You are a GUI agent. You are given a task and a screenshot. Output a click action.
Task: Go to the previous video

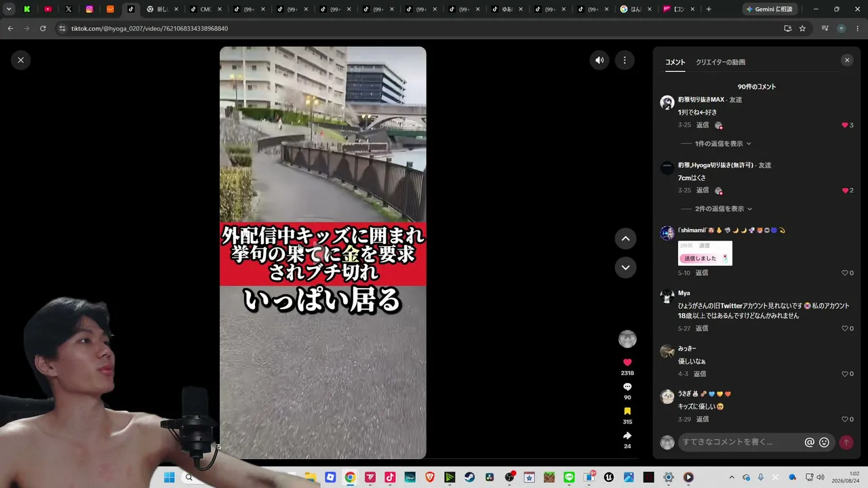pyautogui.click(x=625, y=239)
